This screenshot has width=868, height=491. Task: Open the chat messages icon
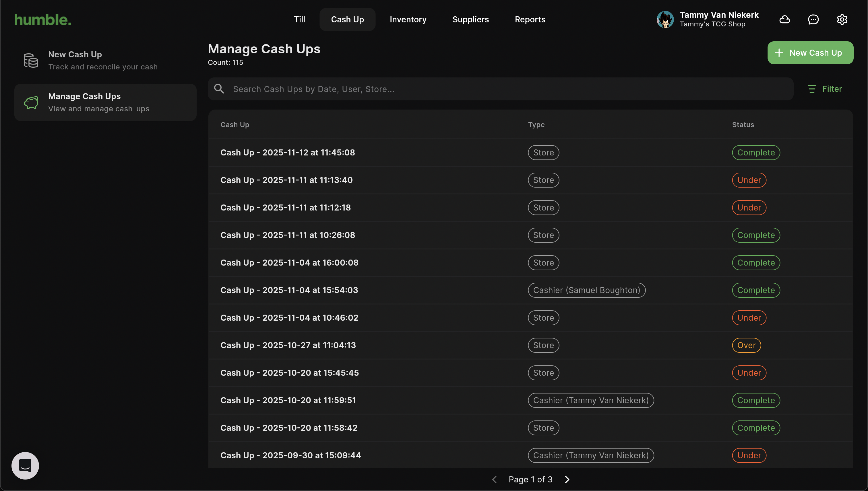pos(813,20)
